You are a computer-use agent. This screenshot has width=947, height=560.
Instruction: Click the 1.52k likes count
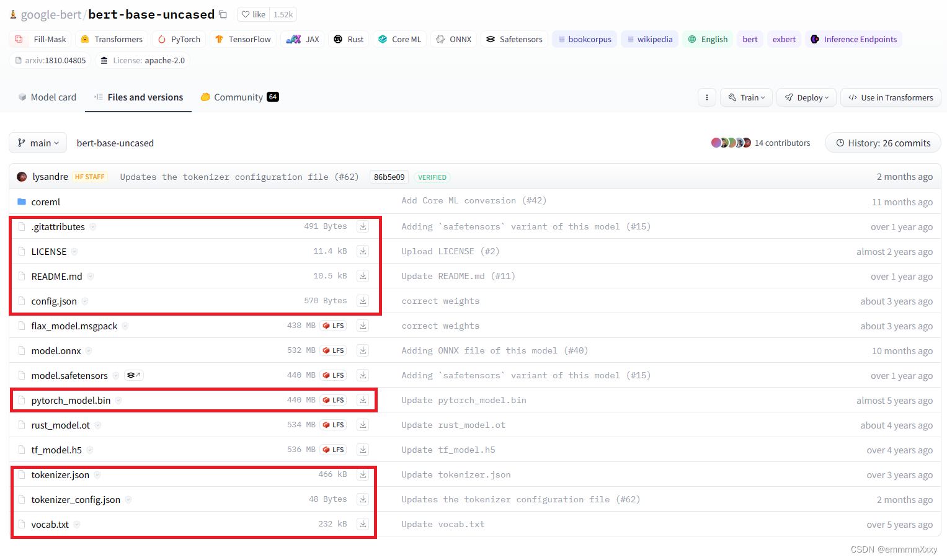tap(283, 14)
